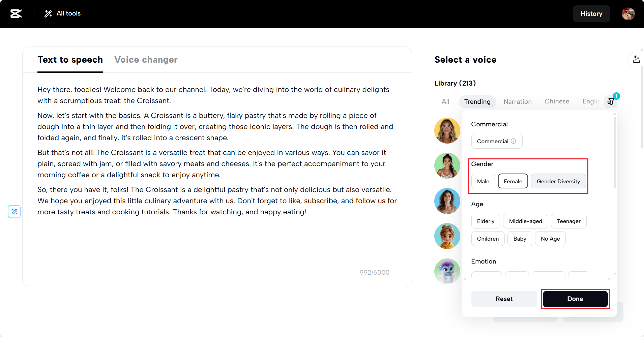Click the custom voice icon at top right

point(636,59)
